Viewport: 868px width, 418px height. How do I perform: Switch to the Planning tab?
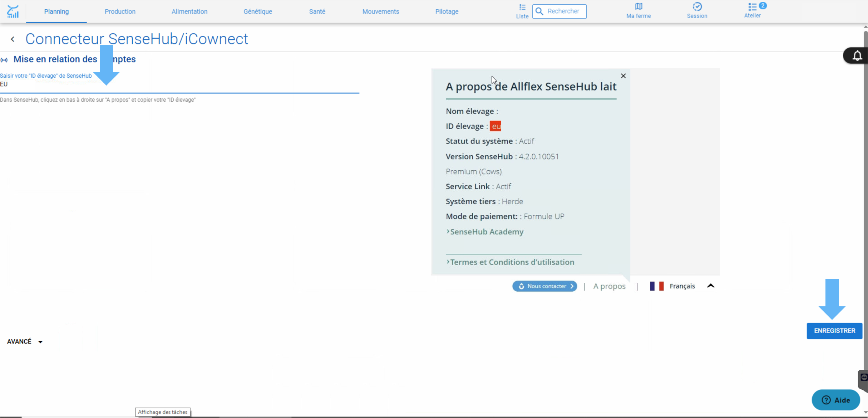(56, 11)
